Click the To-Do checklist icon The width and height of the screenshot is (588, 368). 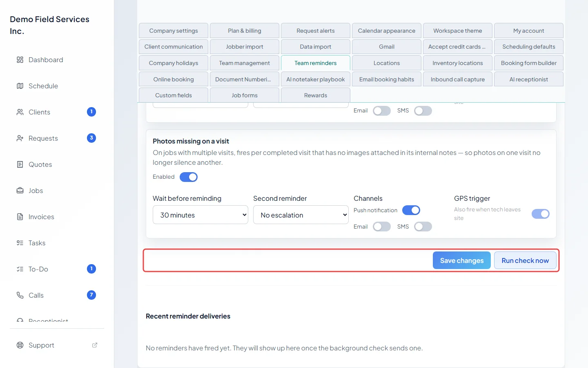pyautogui.click(x=20, y=269)
